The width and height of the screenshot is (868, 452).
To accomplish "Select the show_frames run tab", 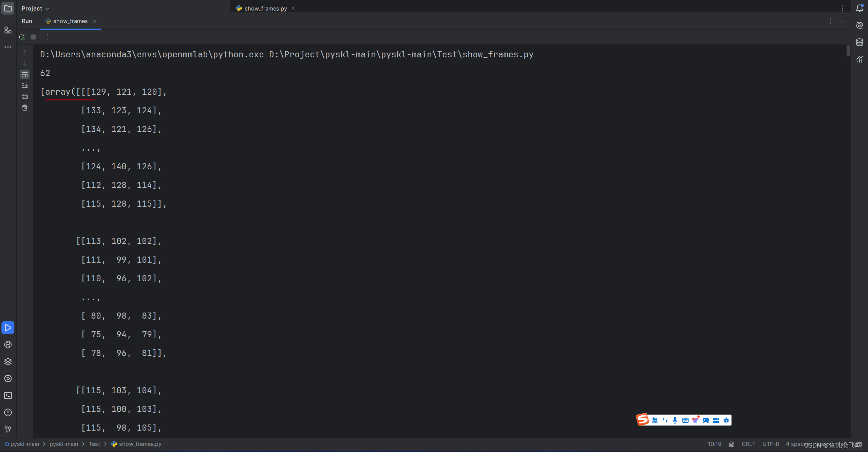I will pyautogui.click(x=70, y=21).
